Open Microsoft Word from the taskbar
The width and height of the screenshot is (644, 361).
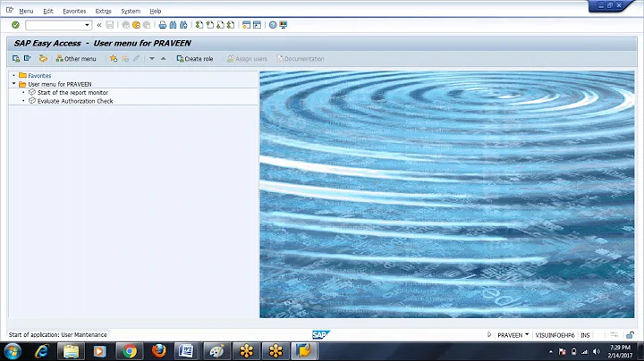pyautogui.click(x=187, y=351)
